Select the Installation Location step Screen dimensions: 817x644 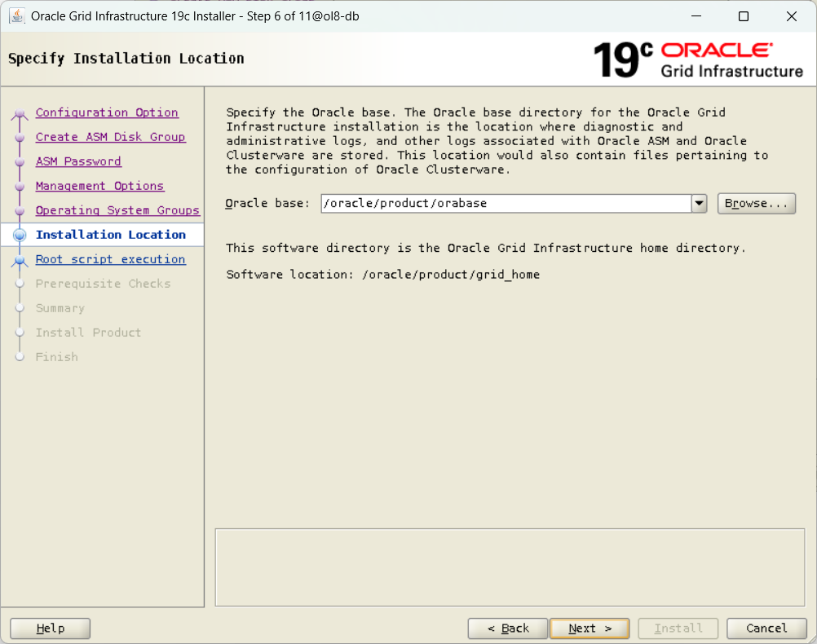pos(110,235)
